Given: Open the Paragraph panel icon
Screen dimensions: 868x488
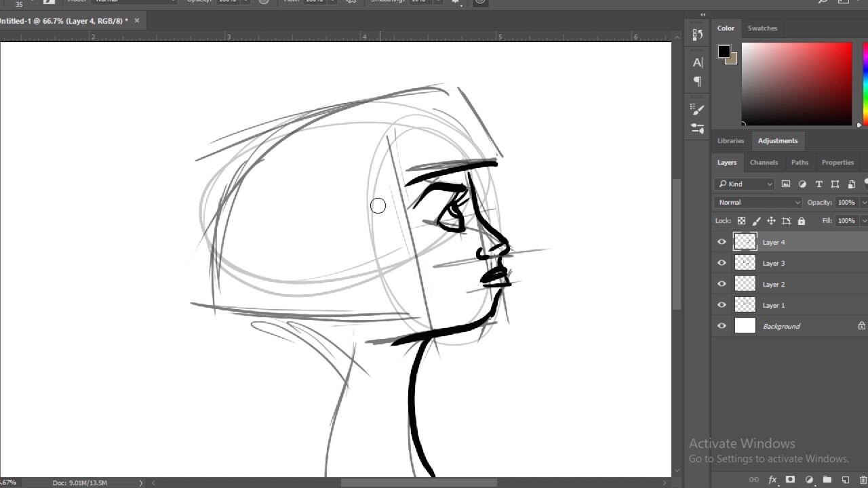Looking at the screenshot, I should (x=697, y=81).
